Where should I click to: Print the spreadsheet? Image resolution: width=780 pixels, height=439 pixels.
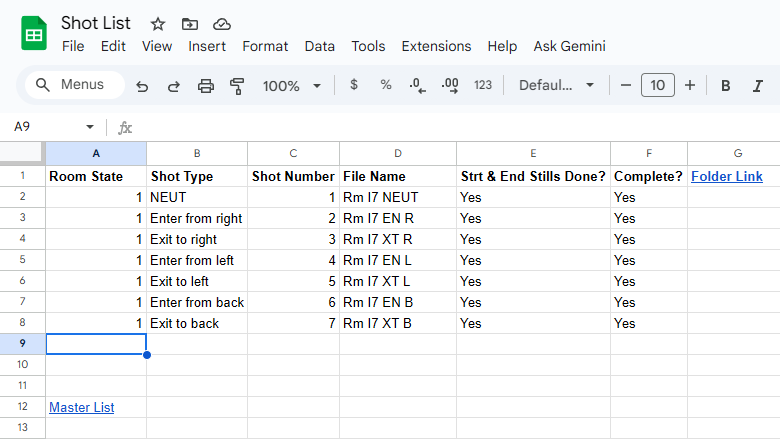(206, 86)
